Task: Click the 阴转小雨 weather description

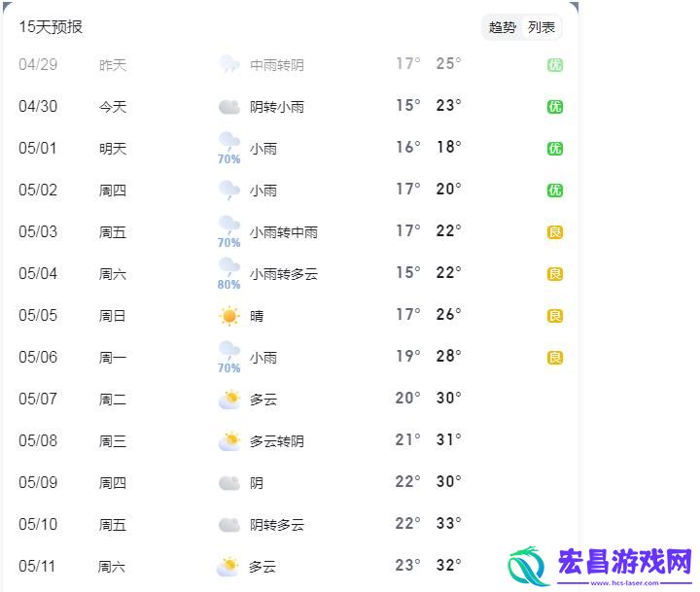Action: pyautogui.click(x=277, y=107)
